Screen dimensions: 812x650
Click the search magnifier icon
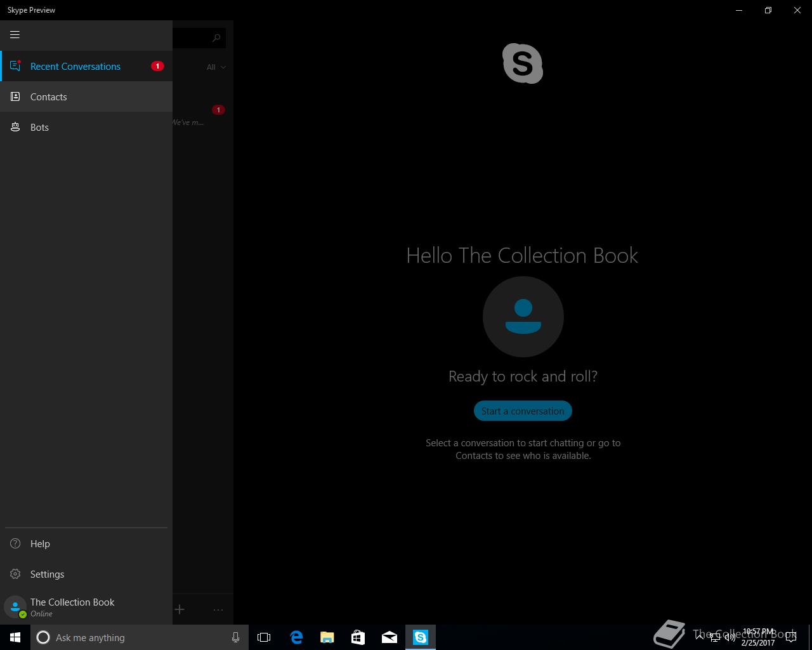pyautogui.click(x=216, y=38)
